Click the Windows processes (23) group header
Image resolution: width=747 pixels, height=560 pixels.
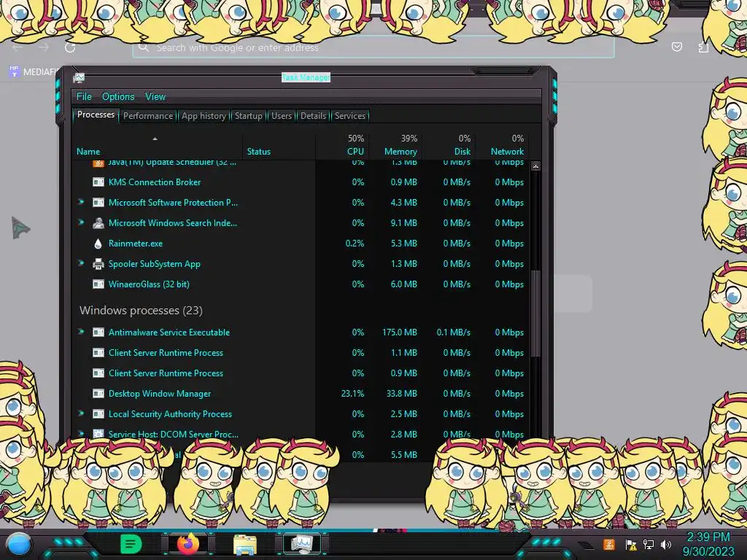pyautogui.click(x=141, y=311)
